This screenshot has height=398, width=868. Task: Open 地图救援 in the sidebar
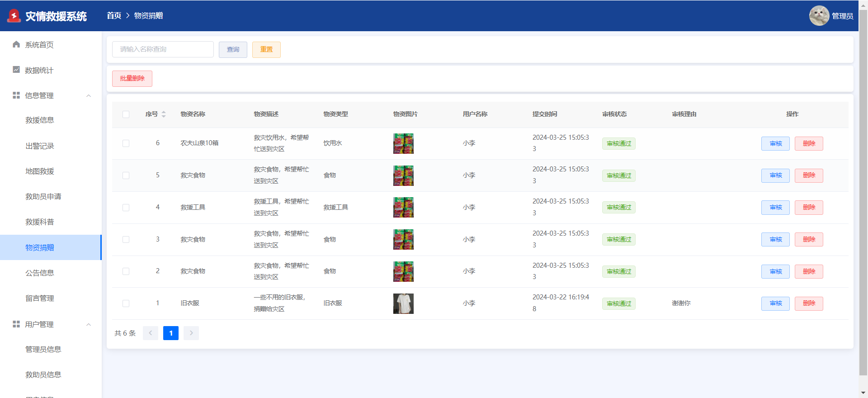click(x=51, y=171)
